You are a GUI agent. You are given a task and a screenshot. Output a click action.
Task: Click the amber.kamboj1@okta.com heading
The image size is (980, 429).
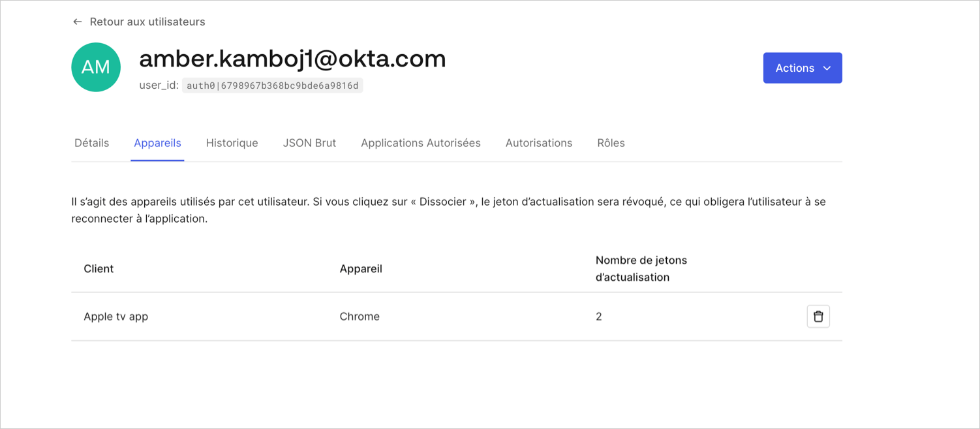tap(292, 59)
